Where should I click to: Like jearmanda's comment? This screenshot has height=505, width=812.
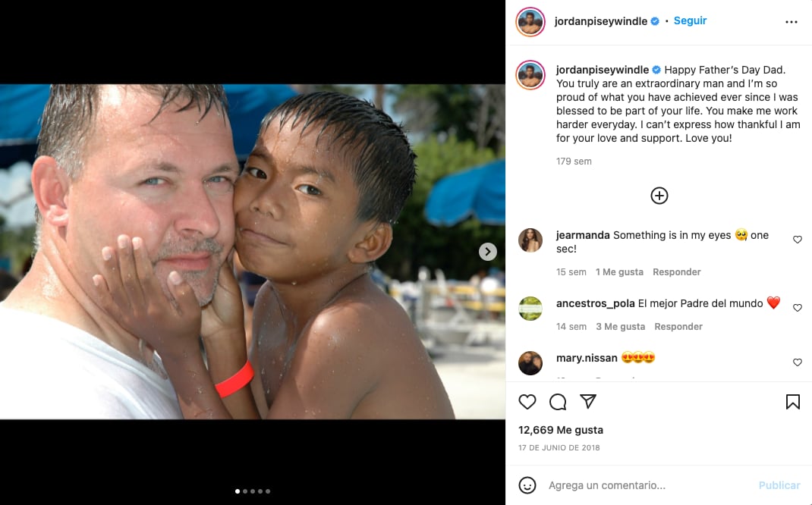click(798, 240)
